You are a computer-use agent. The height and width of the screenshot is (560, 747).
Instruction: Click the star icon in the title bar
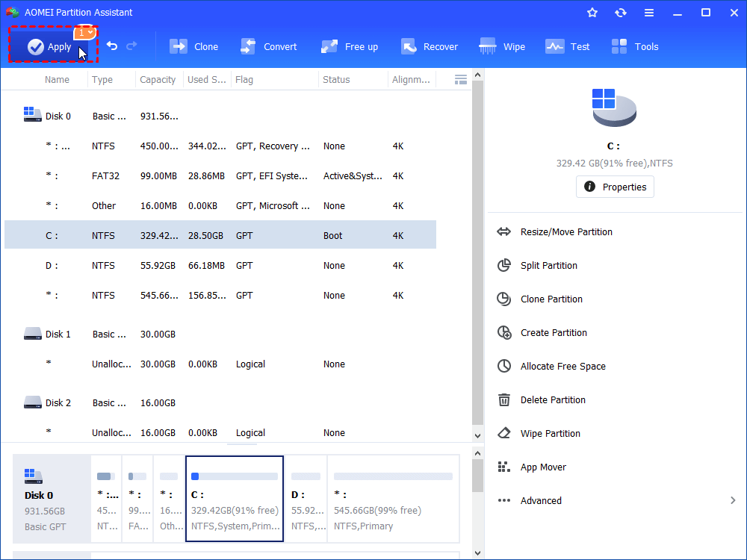tap(592, 12)
